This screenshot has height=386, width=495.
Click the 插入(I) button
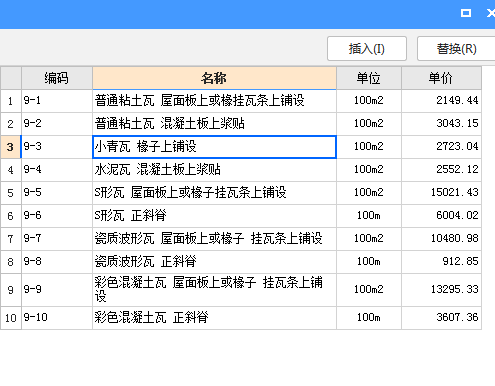[367, 49]
